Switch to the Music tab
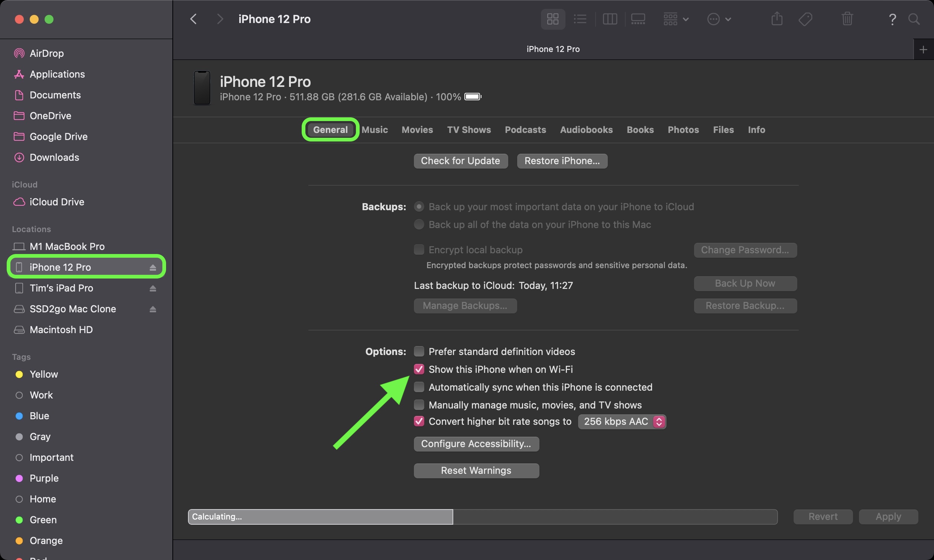The height and width of the screenshot is (560, 934). click(374, 130)
